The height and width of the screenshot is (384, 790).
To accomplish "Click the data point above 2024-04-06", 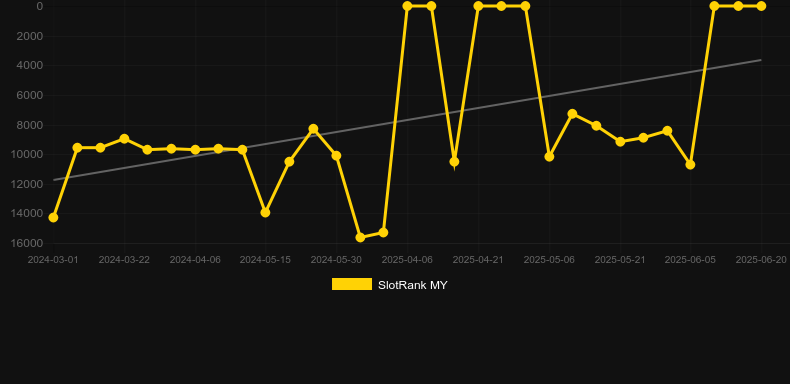I will tap(195, 150).
